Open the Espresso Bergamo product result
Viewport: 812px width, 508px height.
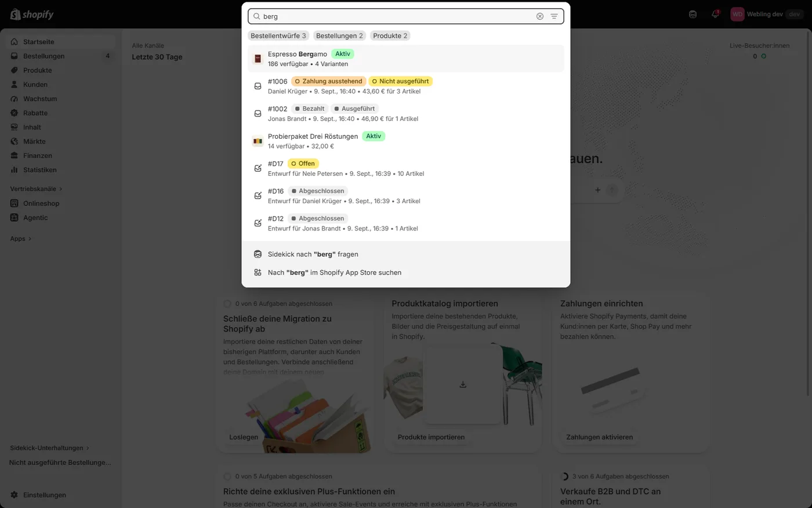[406, 59]
